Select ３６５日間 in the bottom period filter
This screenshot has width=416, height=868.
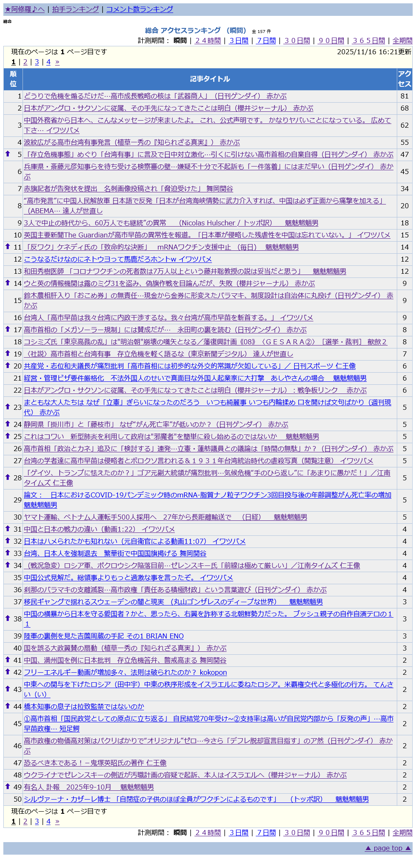(x=368, y=833)
